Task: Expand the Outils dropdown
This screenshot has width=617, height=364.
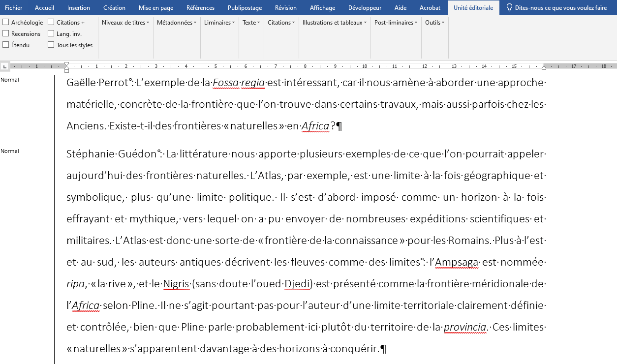Action: point(434,23)
